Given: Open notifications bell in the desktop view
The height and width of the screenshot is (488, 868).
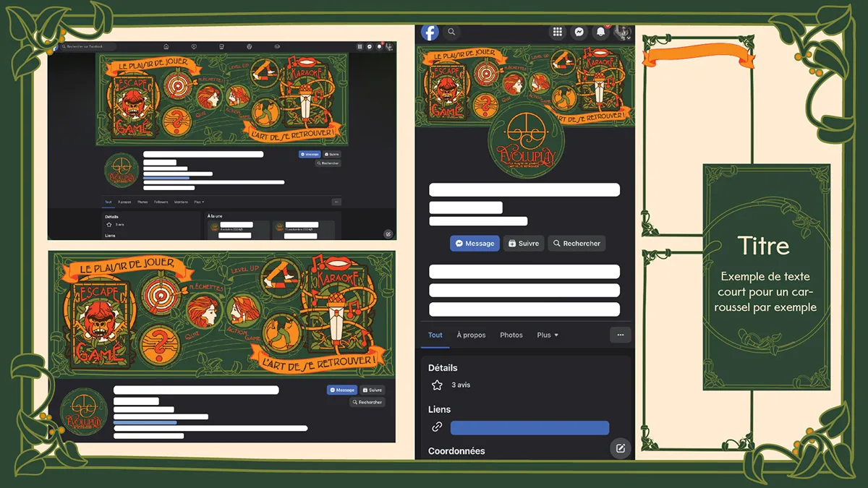Looking at the screenshot, I should [x=379, y=46].
